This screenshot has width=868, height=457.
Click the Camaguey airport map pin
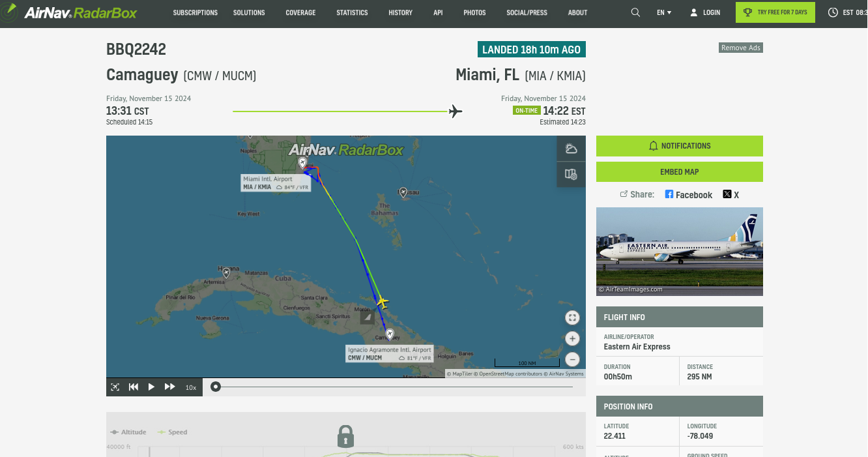pos(390,334)
